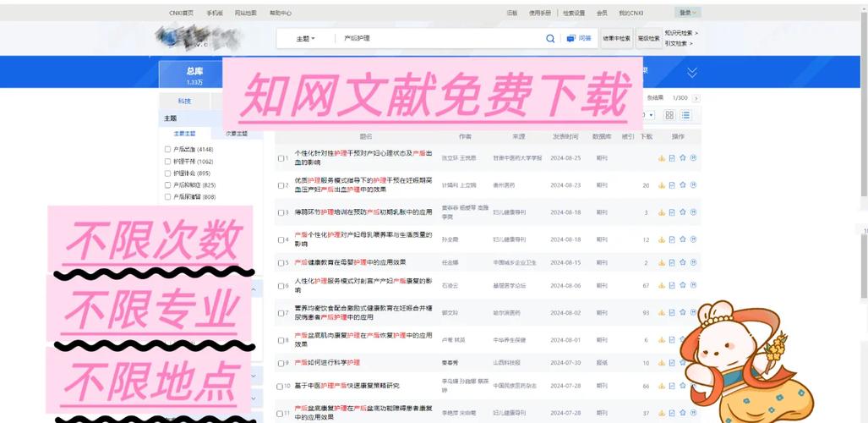Click the search box containing 产后护理
The height and width of the screenshot is (423, 868).
pos(440,39)
